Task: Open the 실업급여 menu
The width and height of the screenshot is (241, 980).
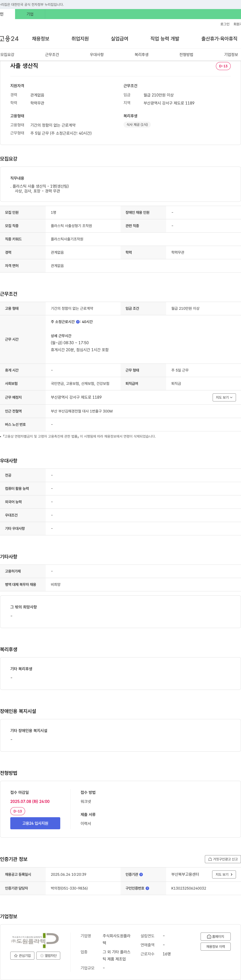Action: 119,39
